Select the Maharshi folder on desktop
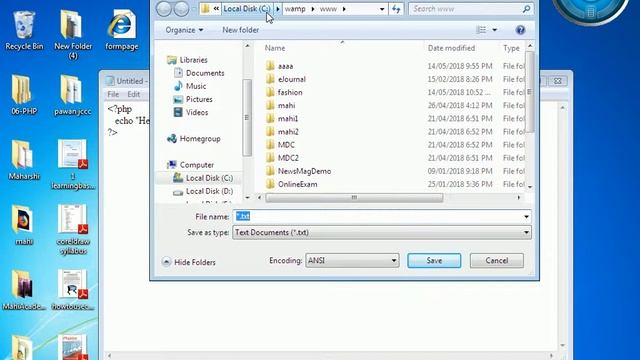This screenshot has height=360, width=640. pos(24,160)
